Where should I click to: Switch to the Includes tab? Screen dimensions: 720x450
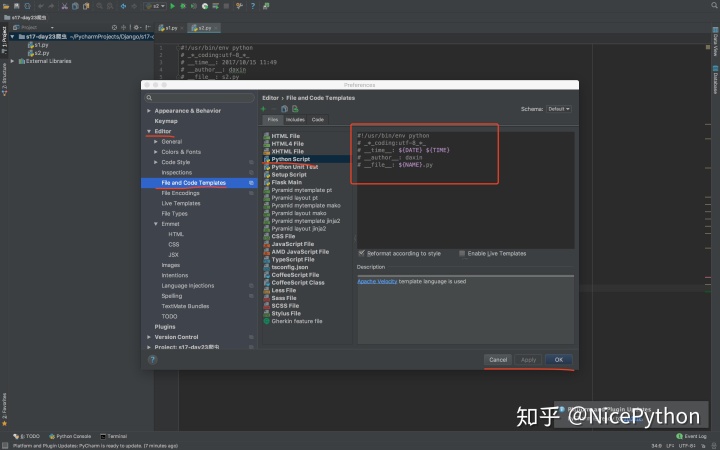[x=295, y=119]
